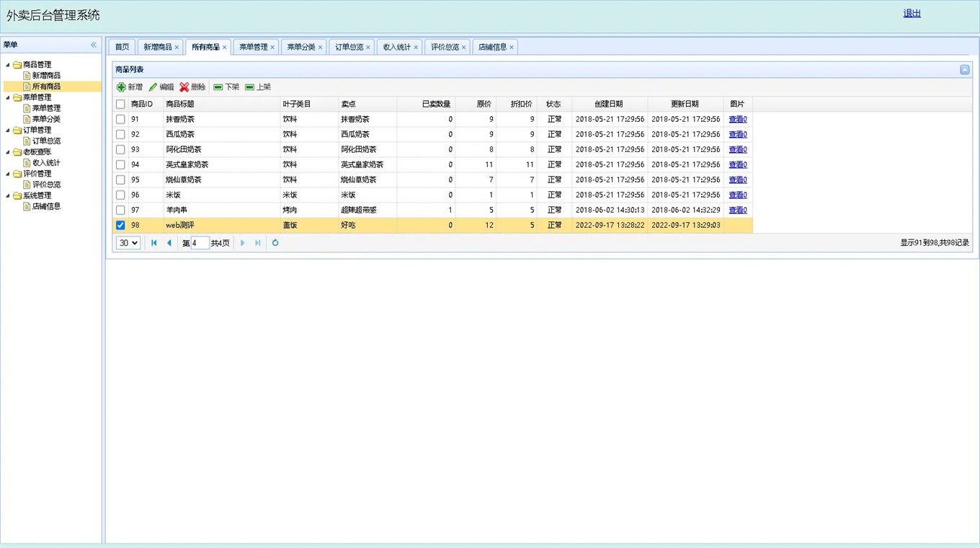
Task: Click the 删除 red X delete button
Action: point(192,87)
